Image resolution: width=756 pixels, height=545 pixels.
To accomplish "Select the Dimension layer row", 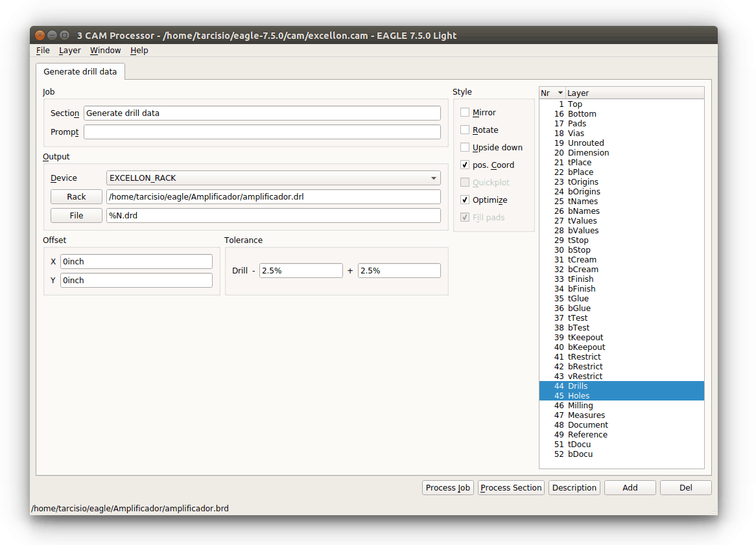I will (x=588, y=153).
